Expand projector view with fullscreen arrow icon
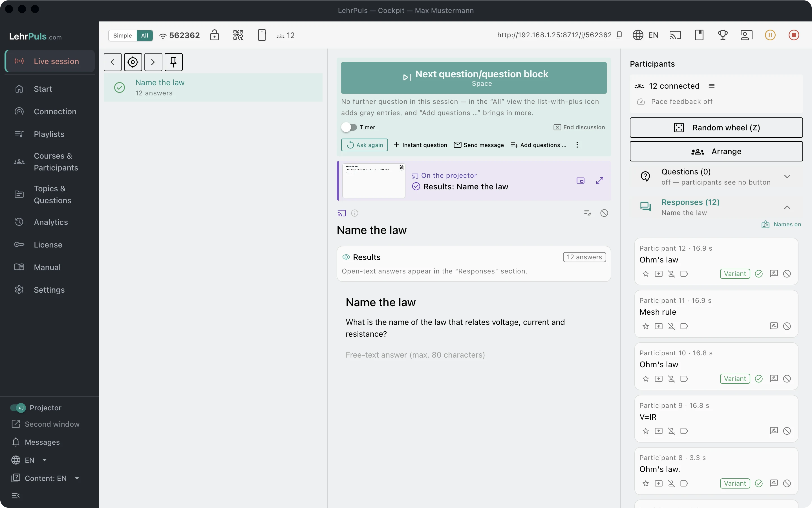The width and height of the screenshot is (812, 508). pyautogui.click(x=600, y=181)
